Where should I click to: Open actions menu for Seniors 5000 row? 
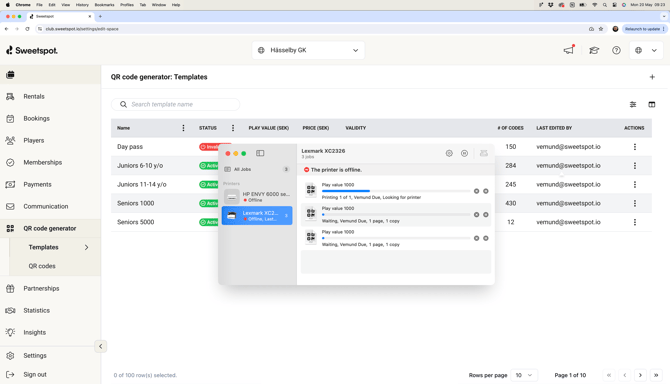click(635, 222)
